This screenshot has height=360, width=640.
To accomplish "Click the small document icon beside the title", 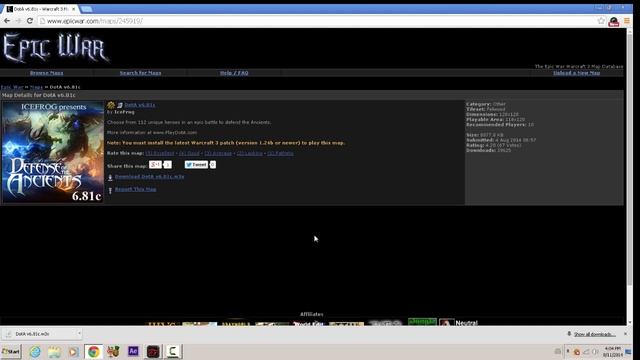I will click(120, 105).
